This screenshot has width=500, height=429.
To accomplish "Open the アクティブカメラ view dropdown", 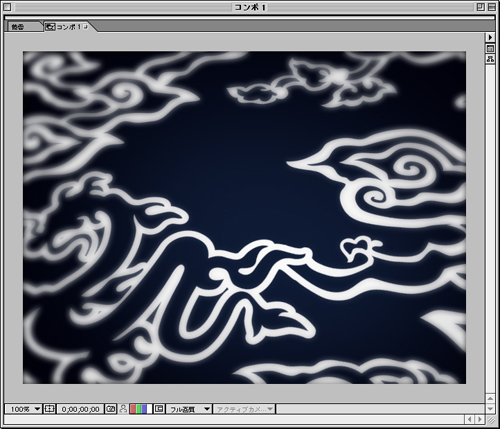I will pos(244,409).
